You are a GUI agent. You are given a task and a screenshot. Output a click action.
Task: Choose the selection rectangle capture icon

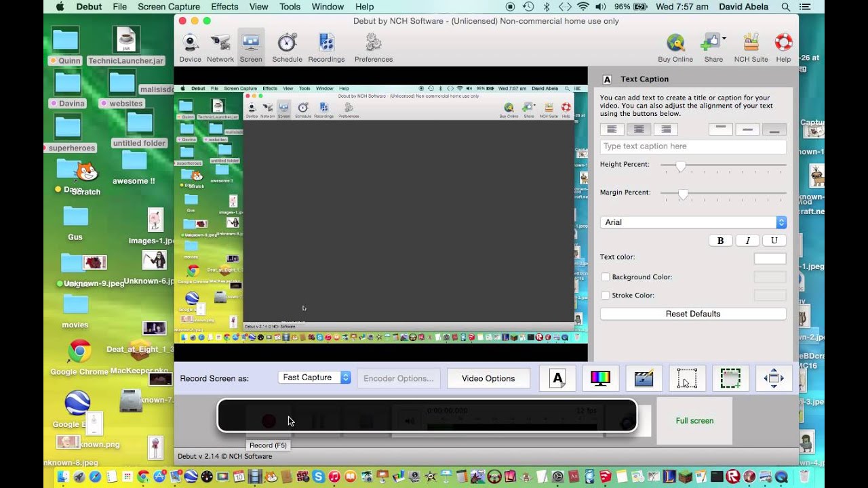[687, 378]
